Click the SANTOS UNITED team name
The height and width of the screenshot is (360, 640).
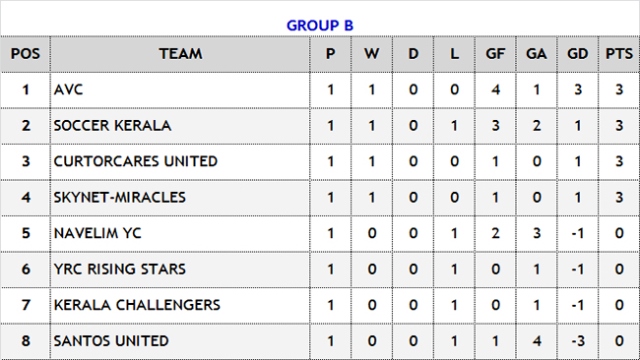(111, 341)
